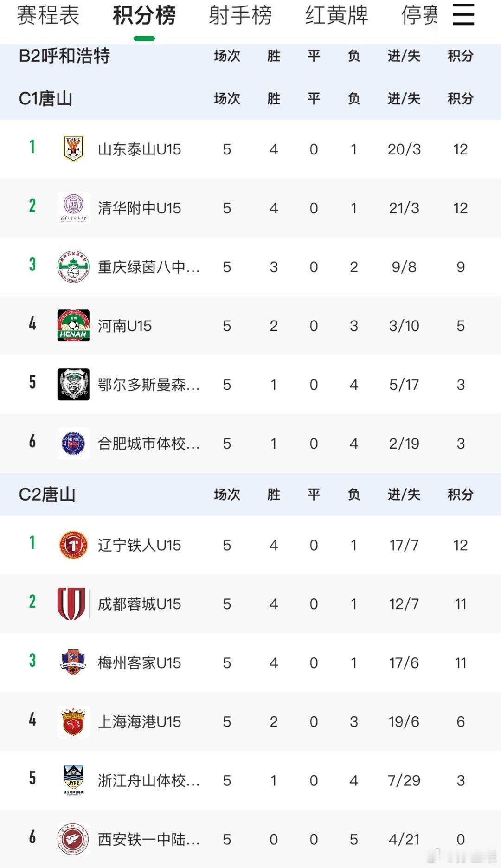
Task: Tap the Henan U15 club badge
Action: tap(73, 326)
